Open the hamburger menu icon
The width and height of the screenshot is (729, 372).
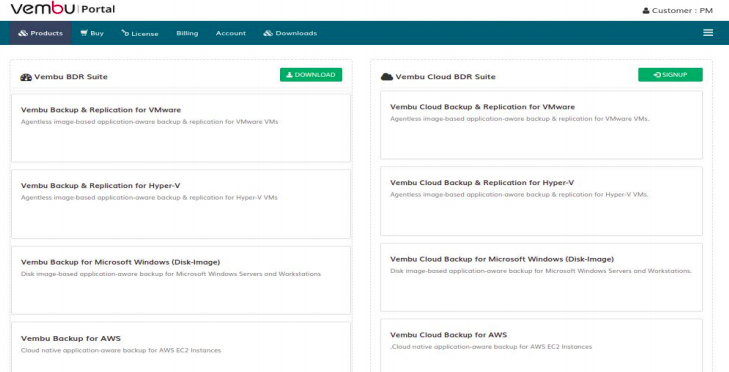pyautogui.click(x=708, y=33)
